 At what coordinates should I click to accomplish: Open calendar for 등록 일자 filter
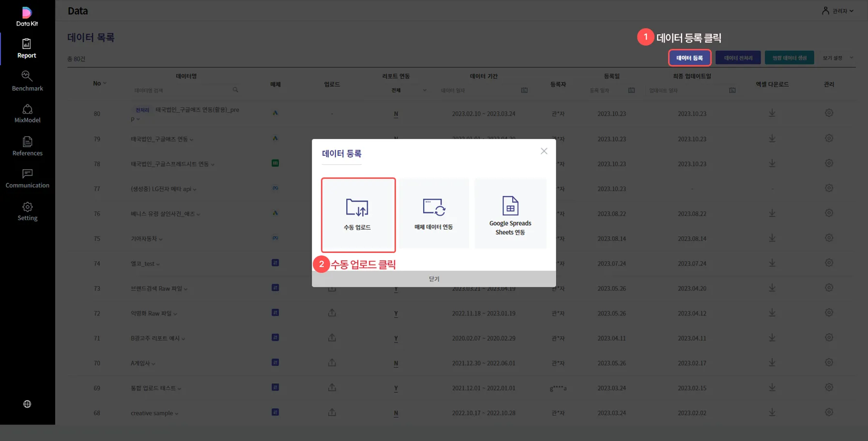coord(631,90)
